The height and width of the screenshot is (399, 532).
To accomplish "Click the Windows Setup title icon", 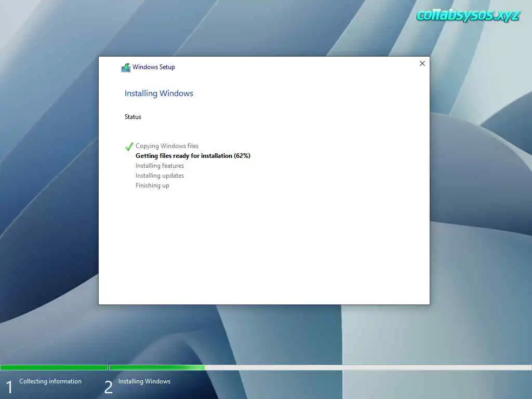I will [126, 68].
